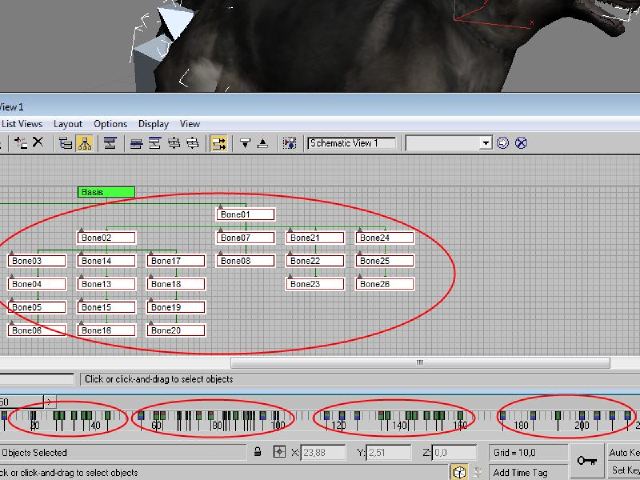
Task: Select the Bone05 node
Action: point(37,307)
